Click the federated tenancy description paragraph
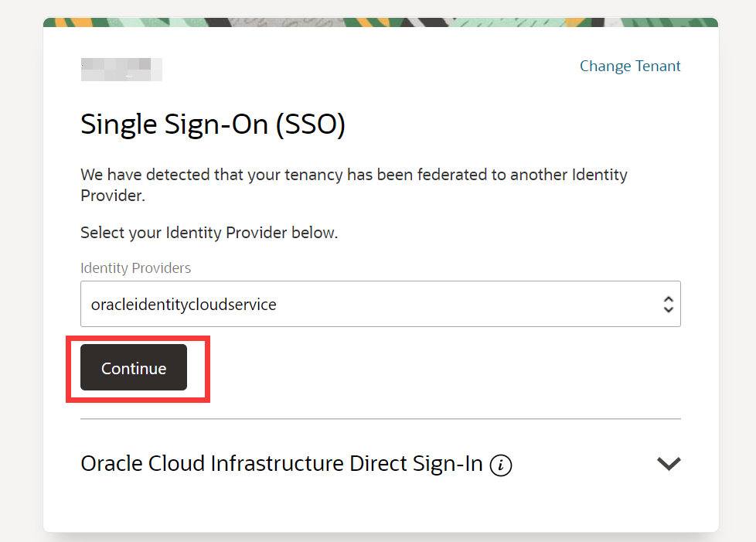Viewport: 756px width, 542px height. point(354,185)
